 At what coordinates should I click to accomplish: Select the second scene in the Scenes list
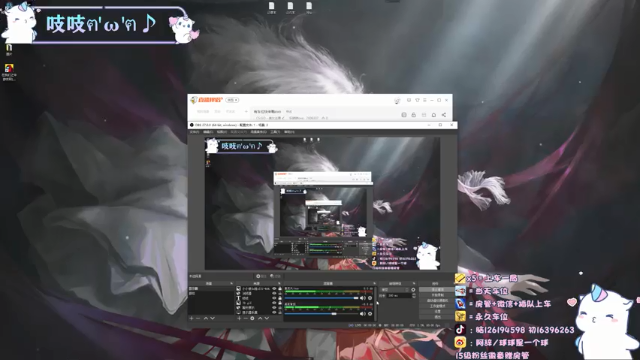click(211, 293)
